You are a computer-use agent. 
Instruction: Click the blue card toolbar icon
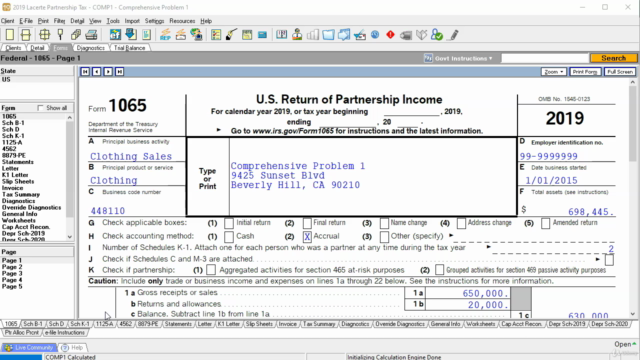pos(262,35)
